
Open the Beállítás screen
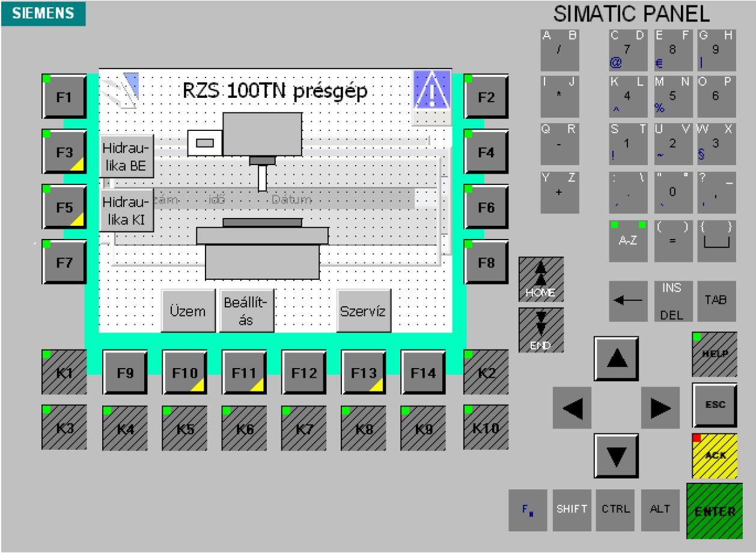coord(247,310)
